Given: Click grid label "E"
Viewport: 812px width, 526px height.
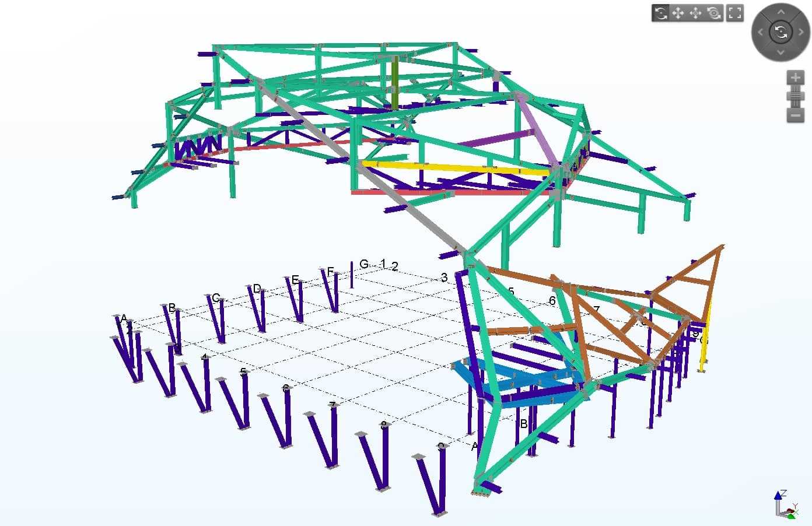Looking at the screenshot, I should [295, 280].
